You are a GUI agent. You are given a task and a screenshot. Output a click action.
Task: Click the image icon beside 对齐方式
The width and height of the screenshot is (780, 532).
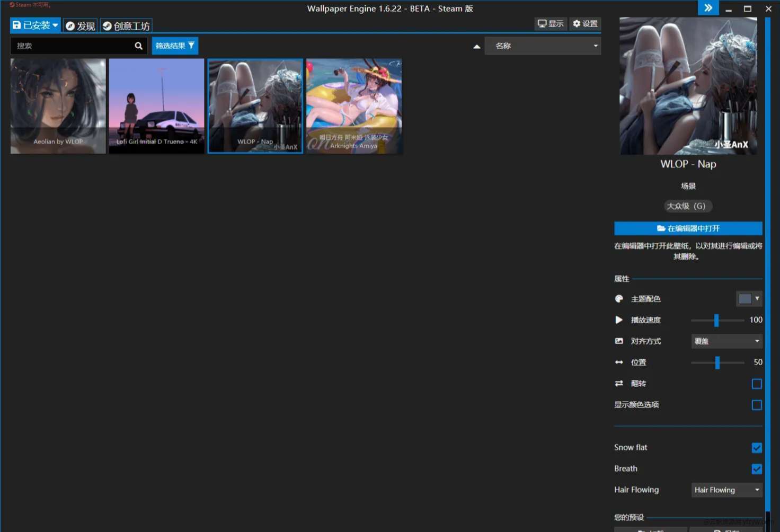619,341
